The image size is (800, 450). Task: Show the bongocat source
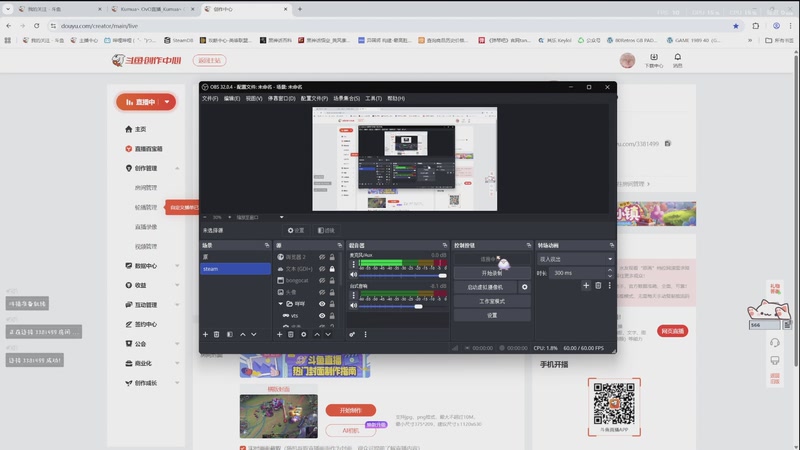click(x=322, y=280)
